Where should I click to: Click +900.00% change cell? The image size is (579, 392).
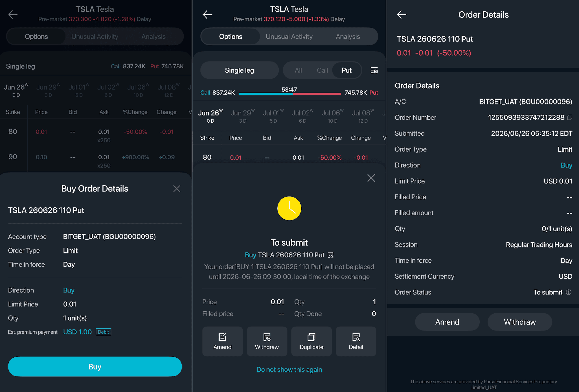(x=135, y=157)
